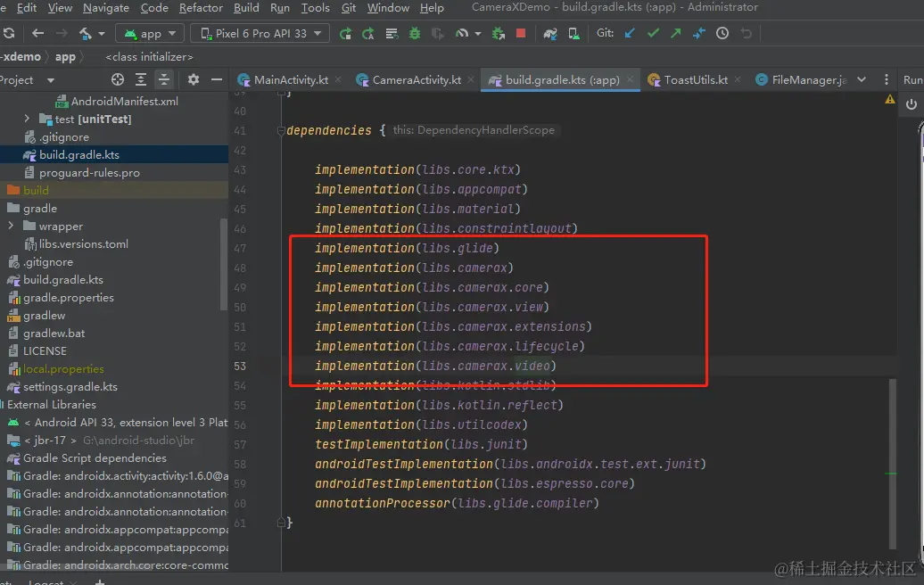Expand the test [unitTest] folder
The image size is (924, 585).
click(x=27, y=119)
